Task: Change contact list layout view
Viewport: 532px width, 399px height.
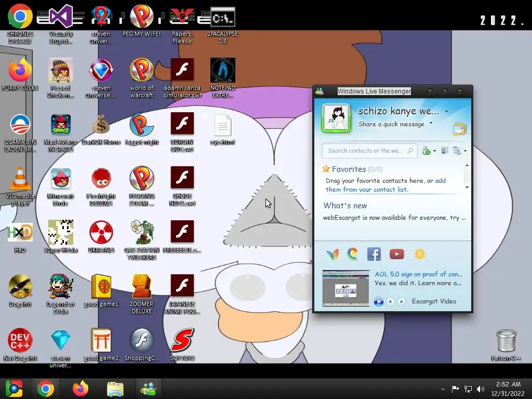Action: tap(445, 151)
